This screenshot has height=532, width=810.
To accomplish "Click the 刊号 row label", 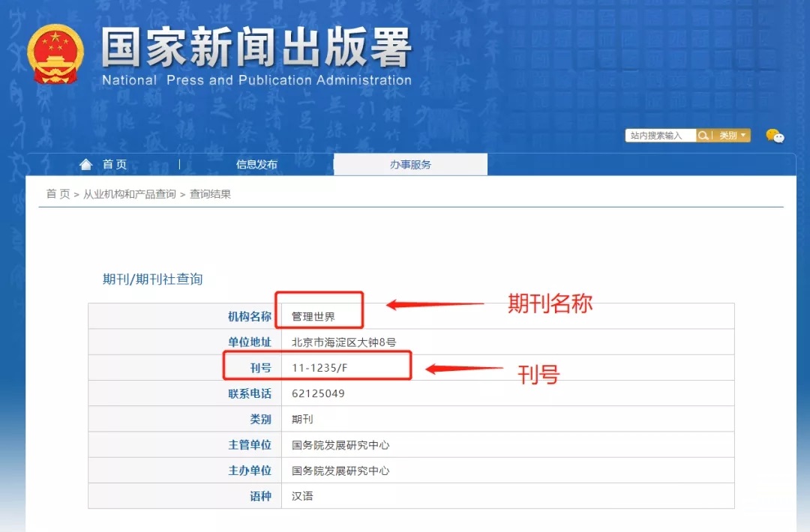I will [261, 368].
